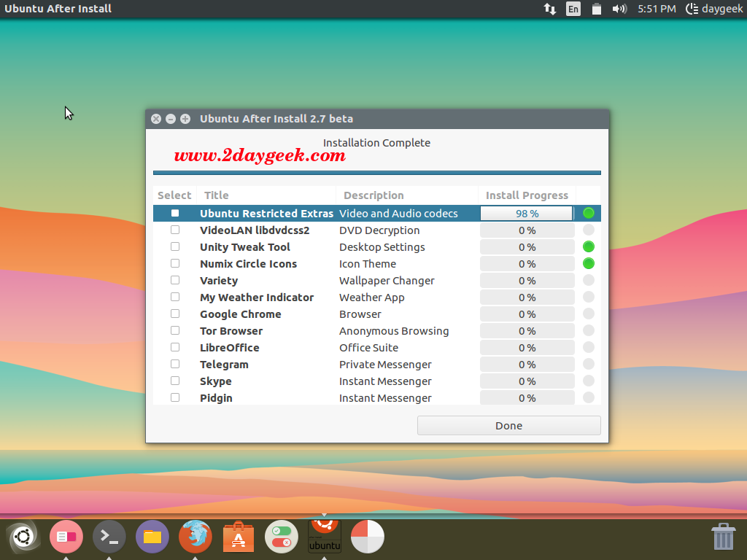Click the status dot in the LibreOffice row
The width and height of the screenshot is (747, 560).
(589, 347)
